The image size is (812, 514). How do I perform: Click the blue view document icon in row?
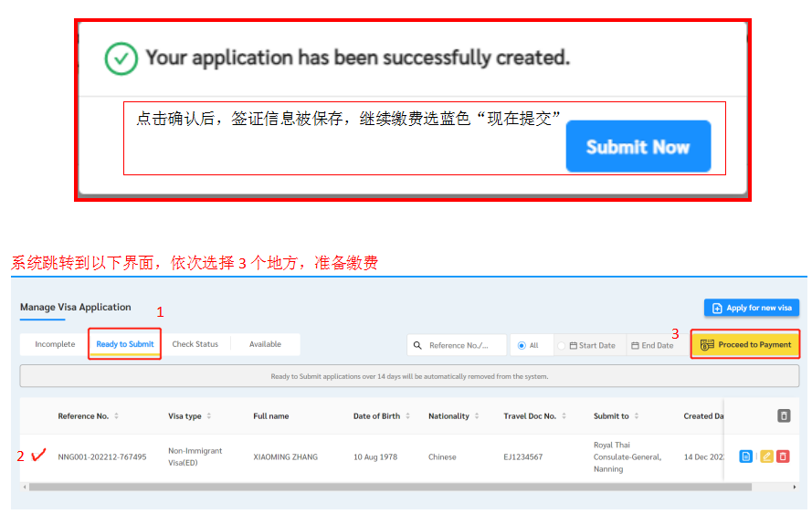coord(745,456)
